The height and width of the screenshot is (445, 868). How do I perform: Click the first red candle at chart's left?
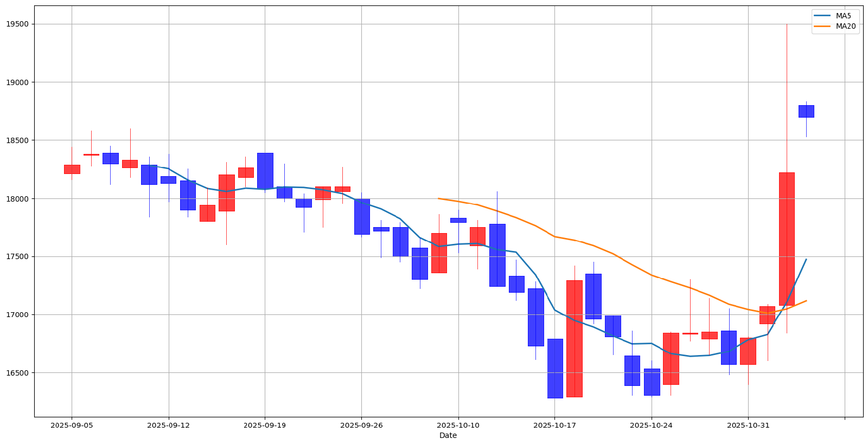pos(72,169)
